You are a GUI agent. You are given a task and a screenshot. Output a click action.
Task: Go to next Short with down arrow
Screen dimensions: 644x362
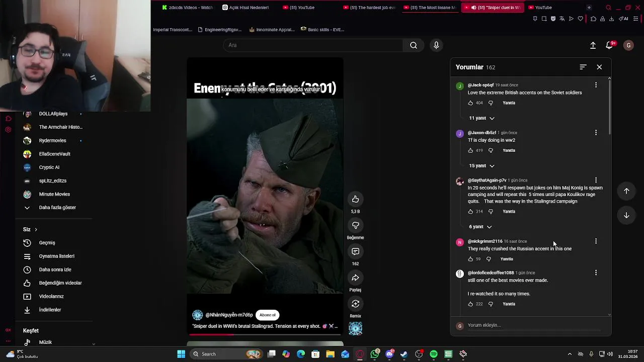coord(626,215)
